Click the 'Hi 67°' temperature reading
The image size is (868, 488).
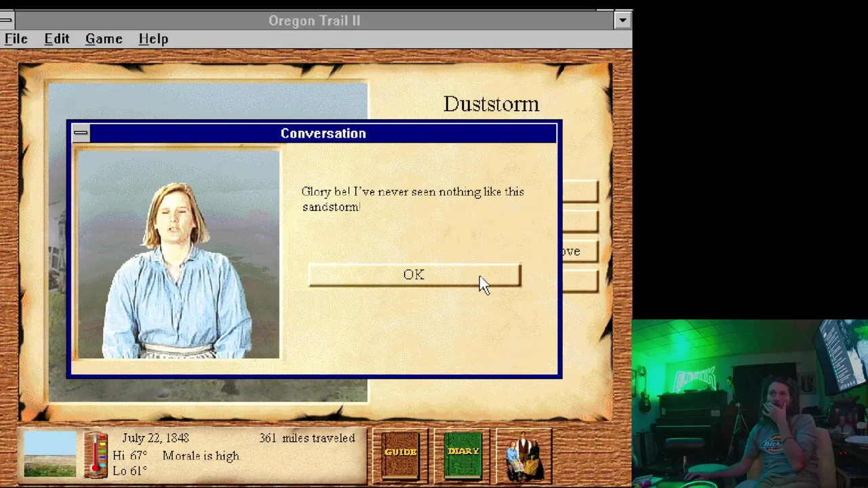[x=130, y=456]
